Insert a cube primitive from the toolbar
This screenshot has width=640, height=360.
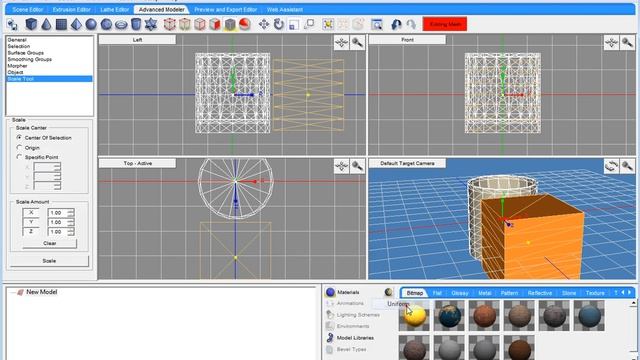[31, 24]
